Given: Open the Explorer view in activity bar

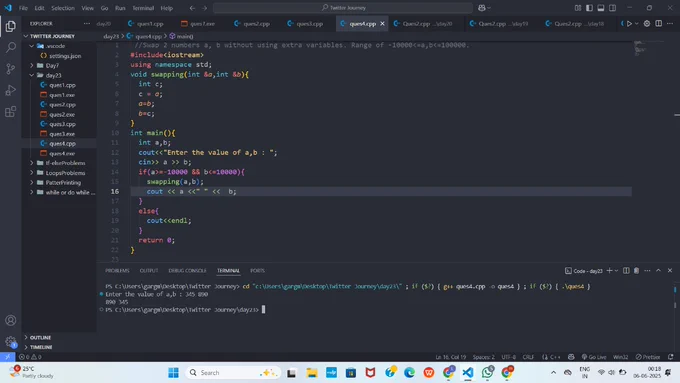Looking at the screenshot, I should [x=10, y=26].
